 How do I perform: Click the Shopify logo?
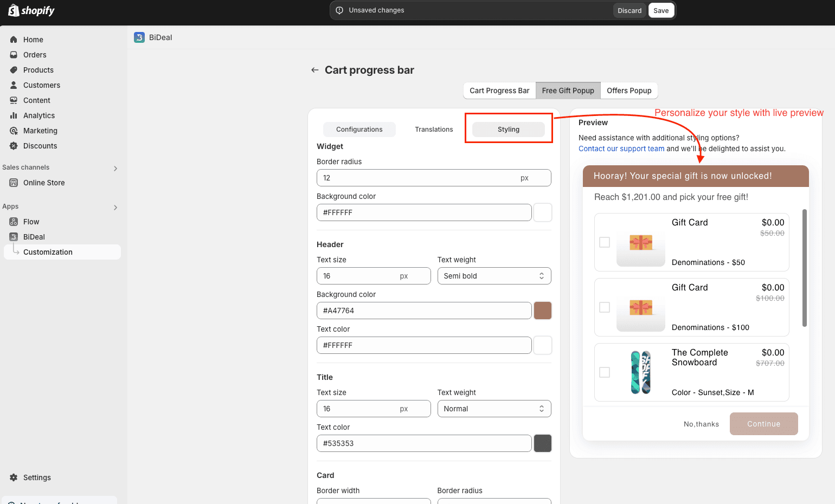pyautogui.click(x=31, y=10)
